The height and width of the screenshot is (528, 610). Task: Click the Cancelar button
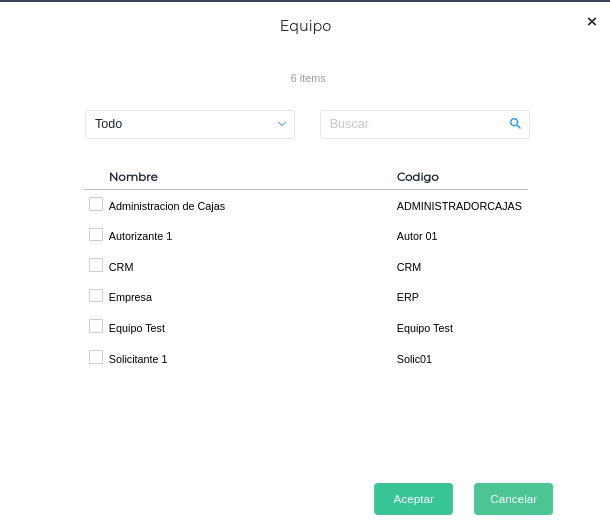pos(513,499)
